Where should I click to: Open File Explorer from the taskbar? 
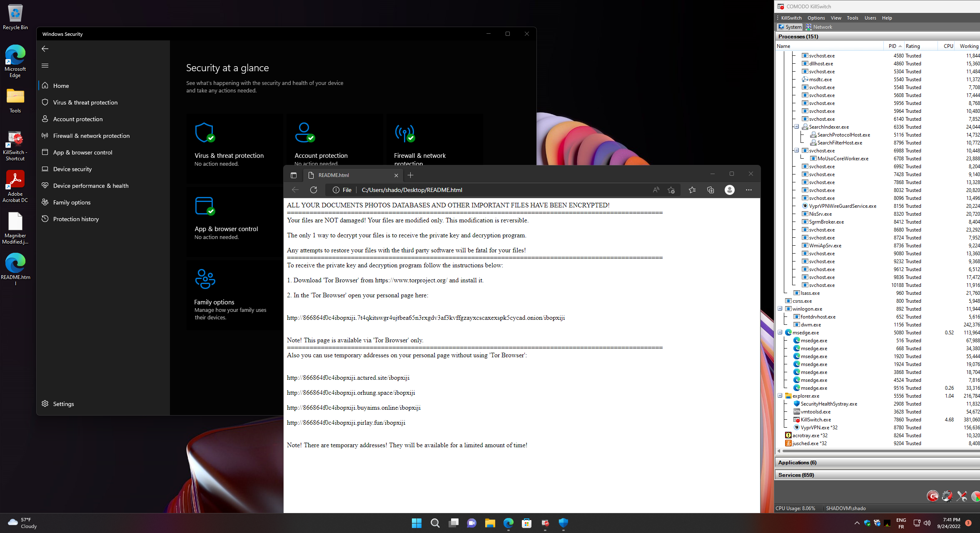click(490, 523)
